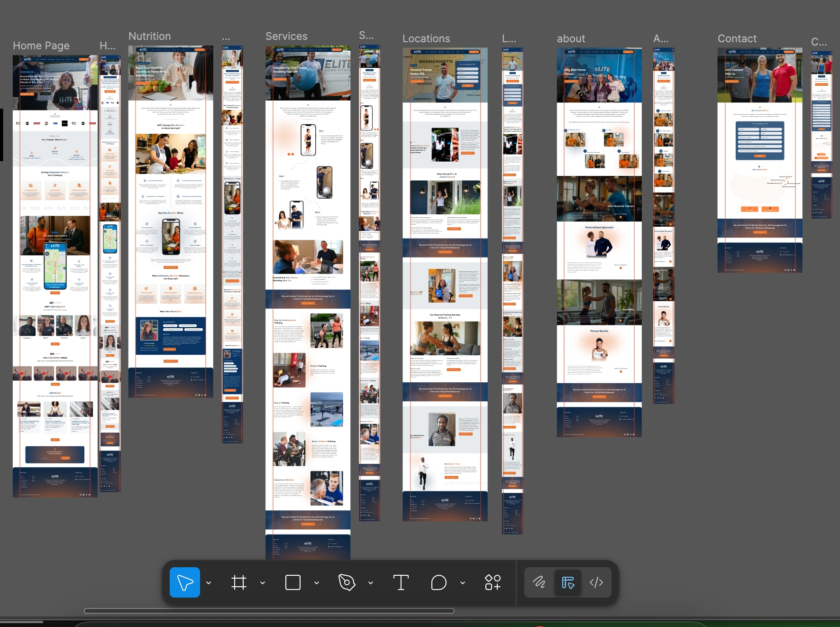Select the truncated H... mobile frame label
This screenshot has width=840, height=627.
(x=108, y=46)
